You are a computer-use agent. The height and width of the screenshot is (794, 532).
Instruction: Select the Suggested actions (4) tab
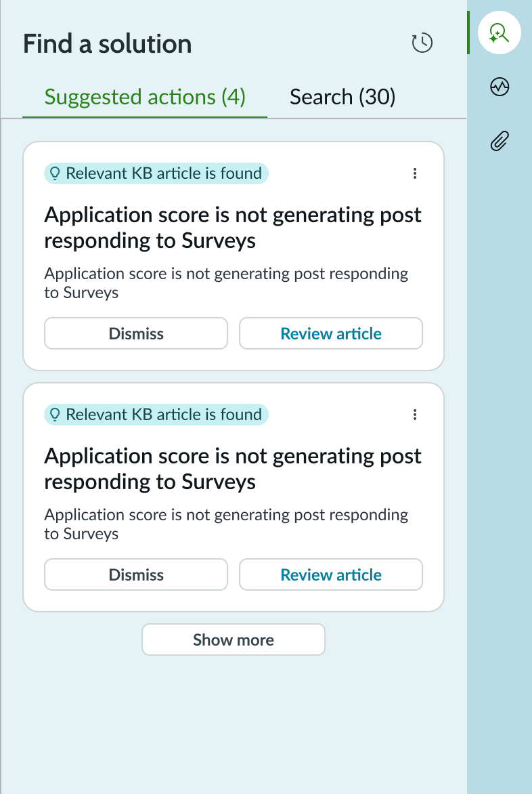(143, 97)
